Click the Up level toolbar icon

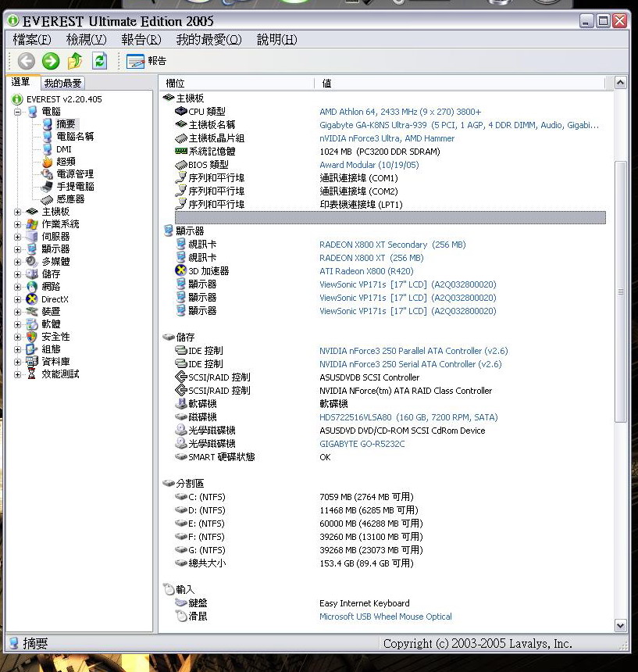click(x=75, y=61)
